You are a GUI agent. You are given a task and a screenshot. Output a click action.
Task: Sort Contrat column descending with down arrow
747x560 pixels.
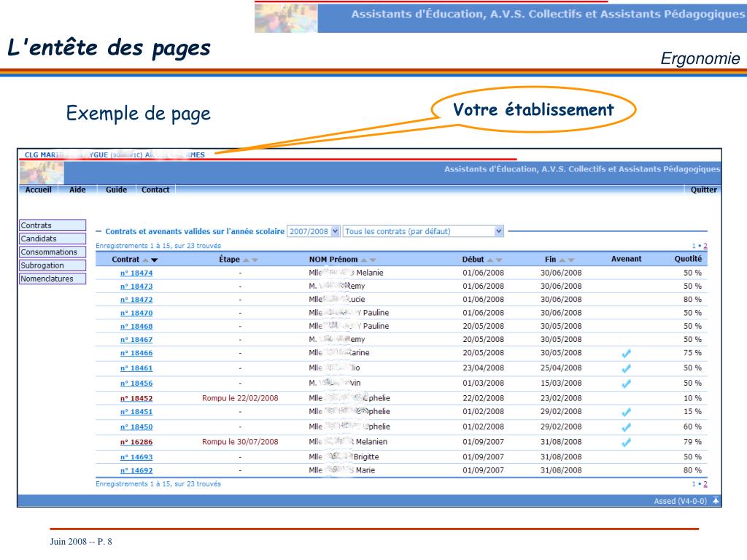pyautogui.click(x=155, y=260)
